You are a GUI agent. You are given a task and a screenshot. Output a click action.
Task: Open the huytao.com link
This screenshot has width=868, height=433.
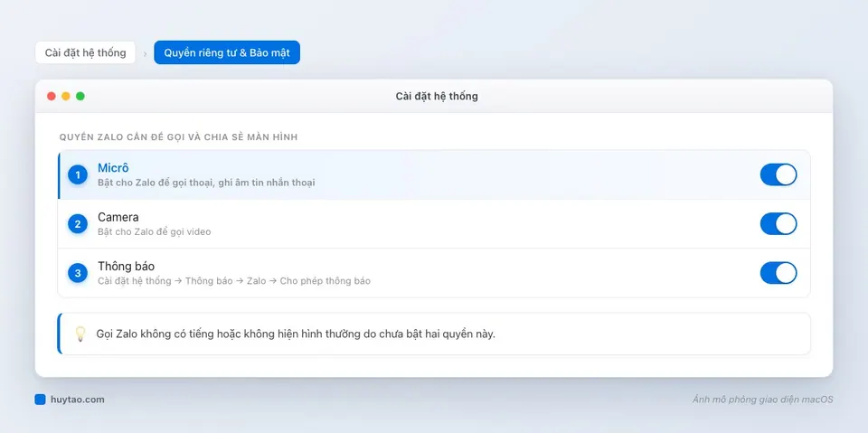point(77,400)
